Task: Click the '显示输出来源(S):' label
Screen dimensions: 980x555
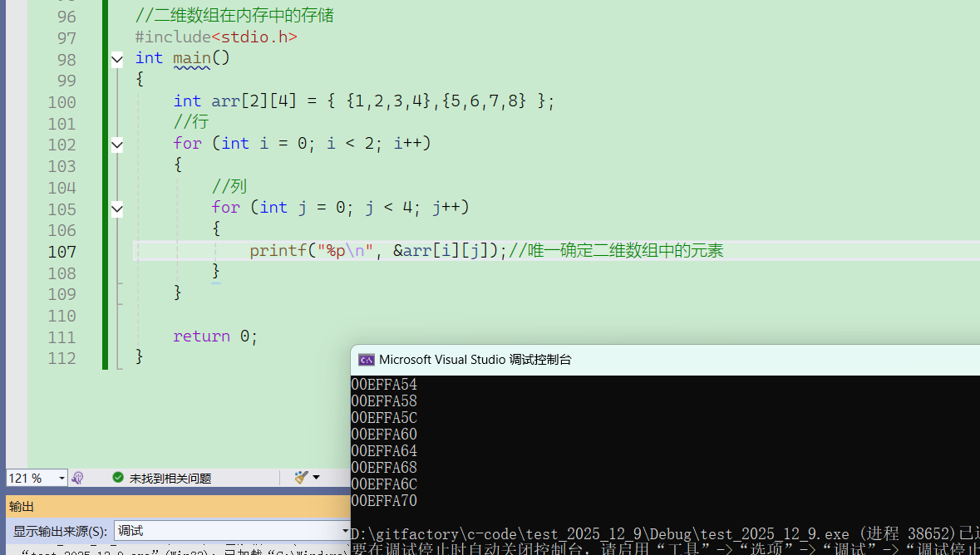Action: click(60, 532)
